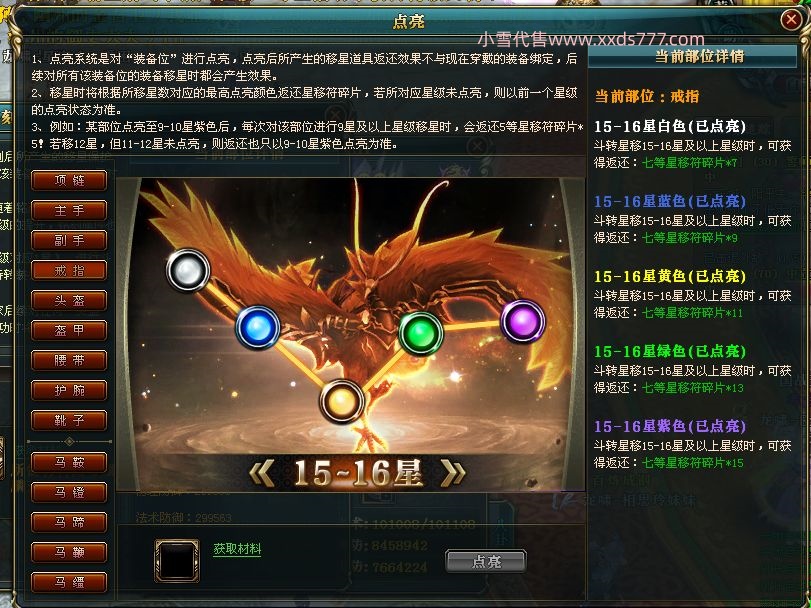The height and width of the screenshot is (608, 811).
Task: Select 马鞍 mount equipment slot
Action: [x=69, y=462]
